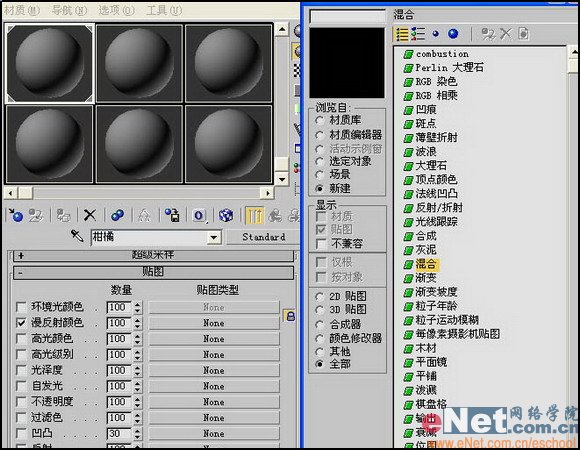Click the Material ID Channel icon
Screen dimensions: 580x450
(199, 215)
